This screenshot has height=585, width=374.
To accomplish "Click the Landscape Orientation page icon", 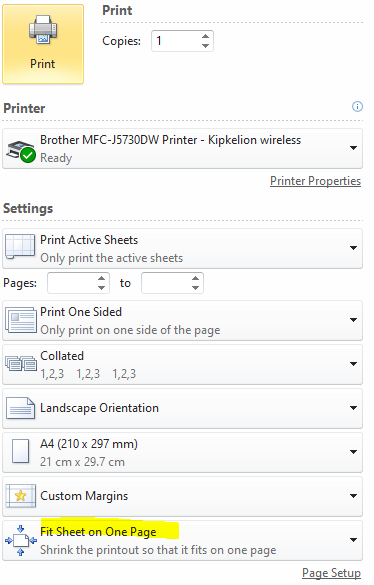I will tap(21, 408).
